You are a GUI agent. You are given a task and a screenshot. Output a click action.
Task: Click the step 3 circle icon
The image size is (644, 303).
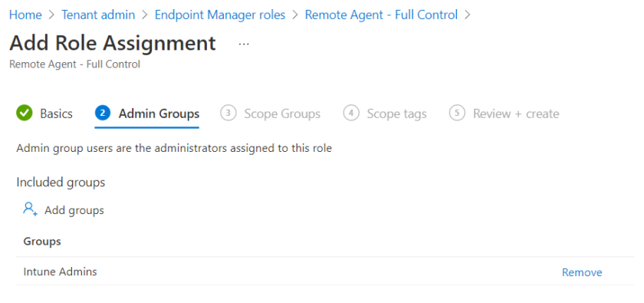[x=228, y=113]
